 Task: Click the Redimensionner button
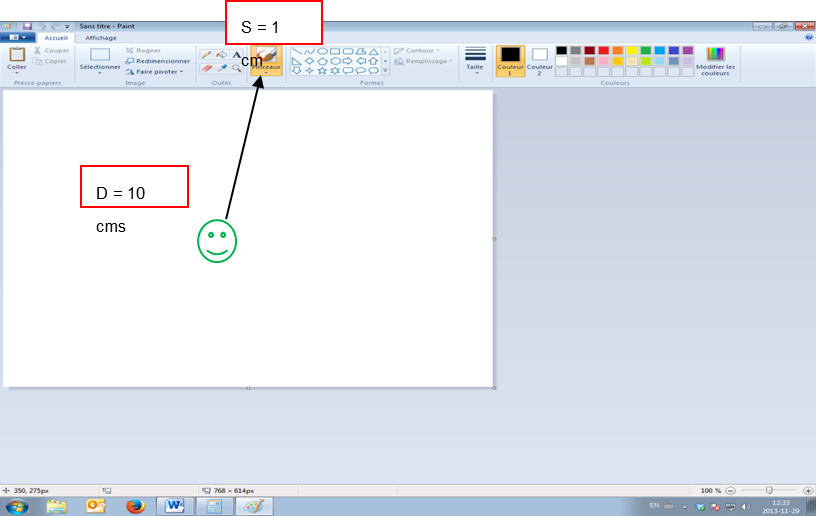tap(158, 60)
